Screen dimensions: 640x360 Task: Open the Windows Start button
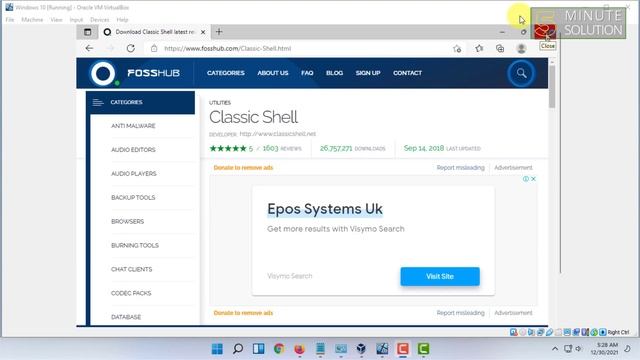point(217,349)
